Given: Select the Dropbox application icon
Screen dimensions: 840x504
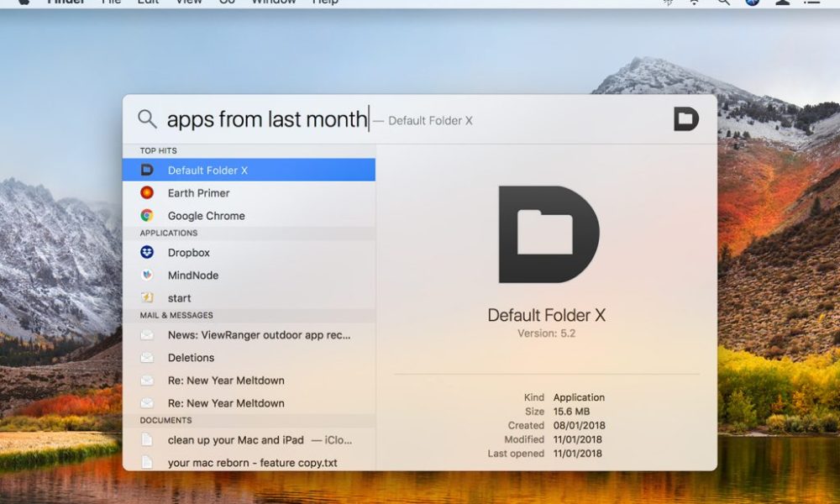Looking at the screenshot, I should [147, 252].
